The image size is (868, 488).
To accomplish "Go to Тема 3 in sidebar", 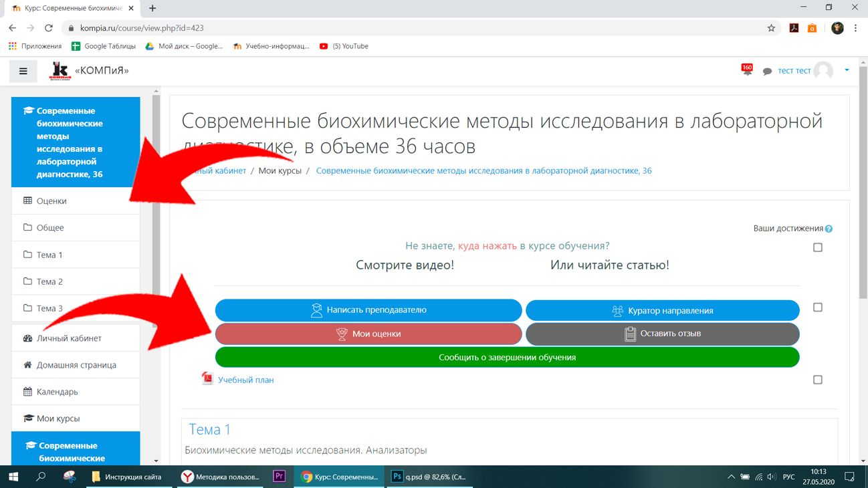I will (x=76, y=308).
